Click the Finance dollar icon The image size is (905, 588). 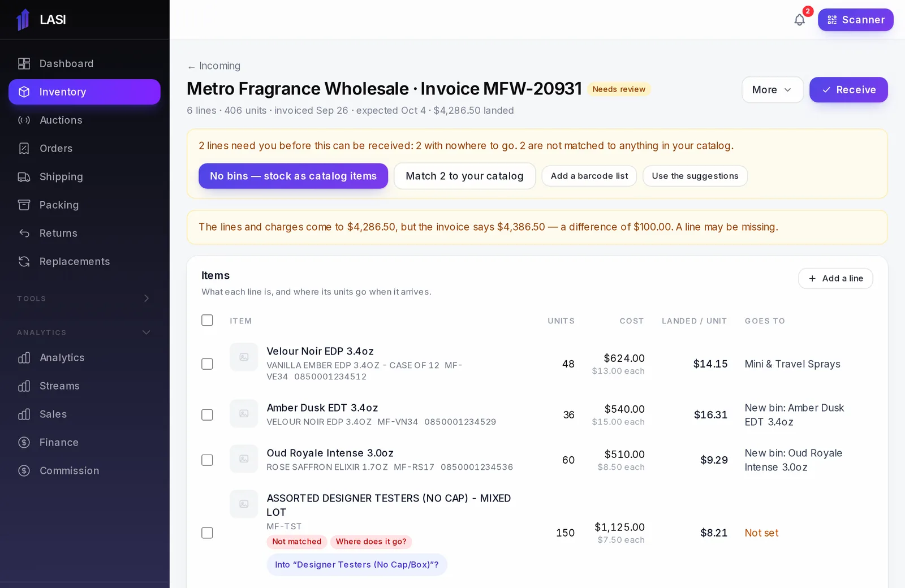tap(24, 442)
